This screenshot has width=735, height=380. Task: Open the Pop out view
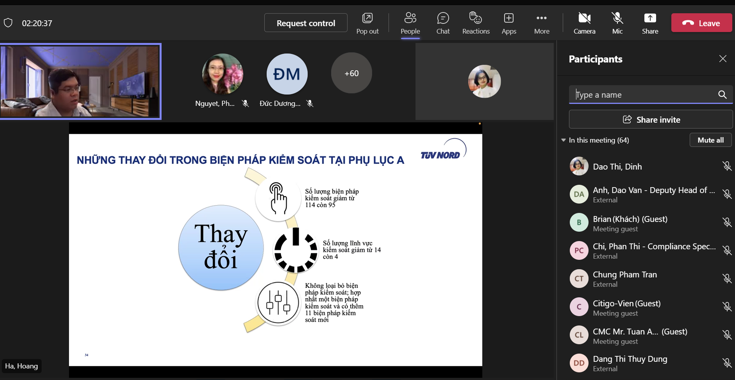tap(368, 23)
